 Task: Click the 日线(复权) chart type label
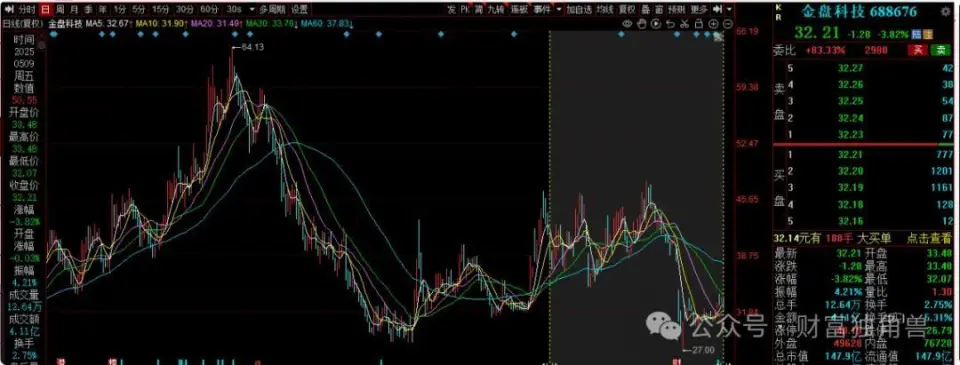[23, 23]
